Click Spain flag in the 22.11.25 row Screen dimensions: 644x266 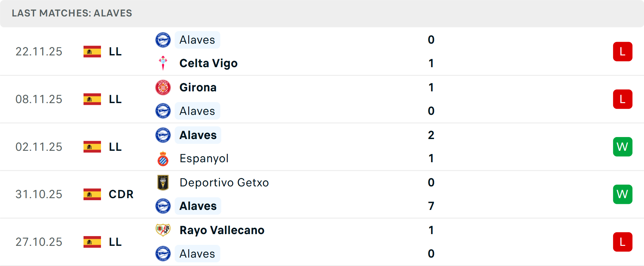pyautogui.click(x=92, y=52)
